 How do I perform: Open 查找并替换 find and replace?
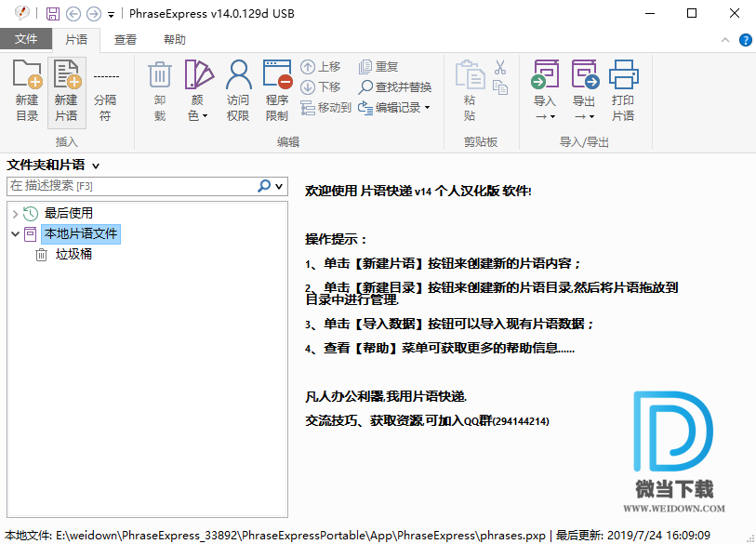click(394, 86)
